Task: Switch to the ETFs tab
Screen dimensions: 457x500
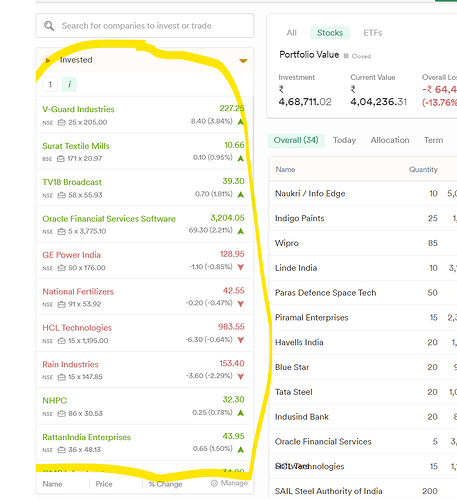Action: (372, 33)
